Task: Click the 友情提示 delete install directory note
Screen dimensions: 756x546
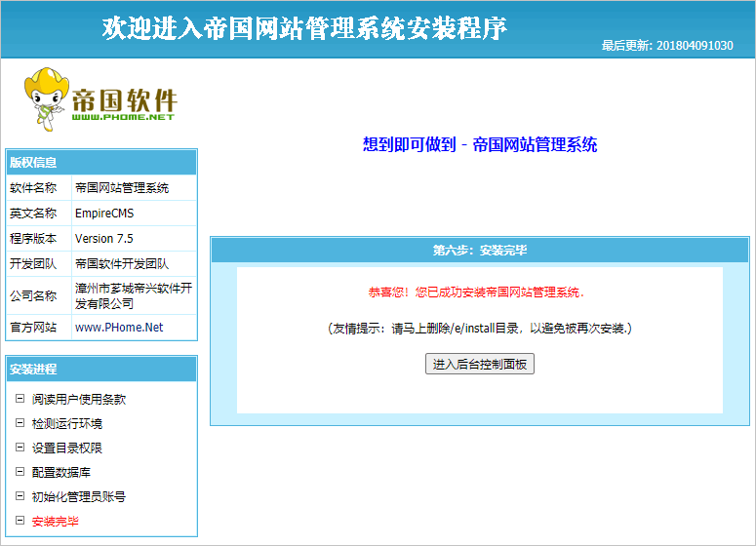Action: [480, 329]
